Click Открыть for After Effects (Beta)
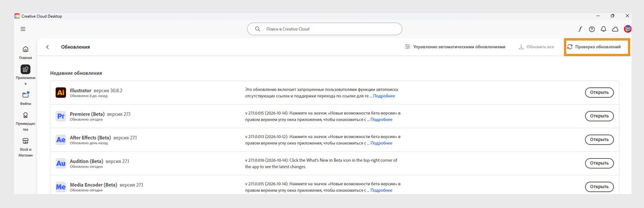 (599, 140)
